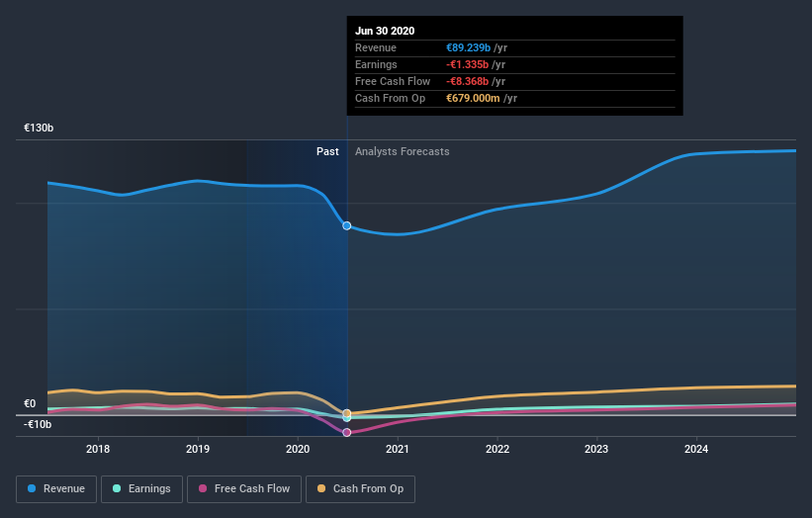Click the -€1.335b earnings value in tooltip
This screenshot has height=518, width=812.
[x=467, y=64]
